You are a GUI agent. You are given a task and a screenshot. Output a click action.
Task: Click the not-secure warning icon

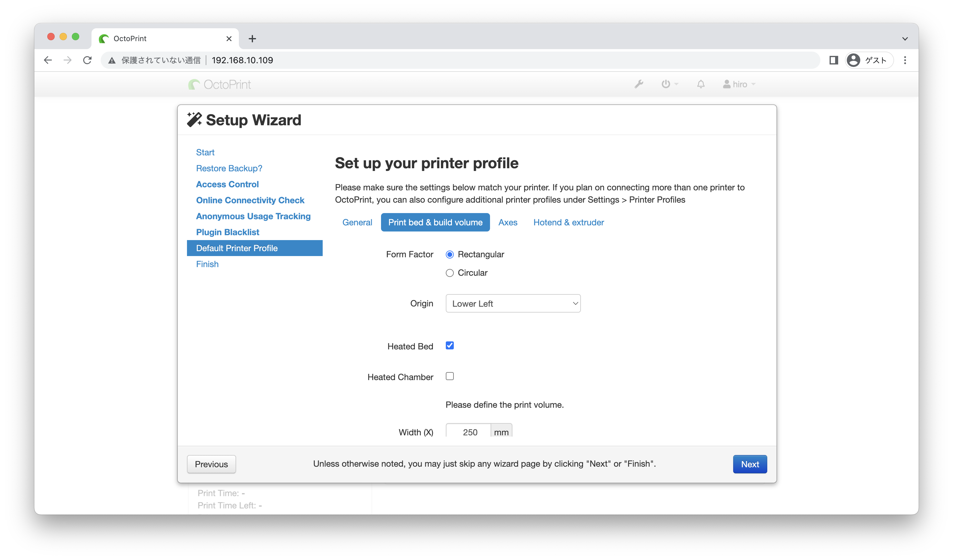tap(111, 60)
